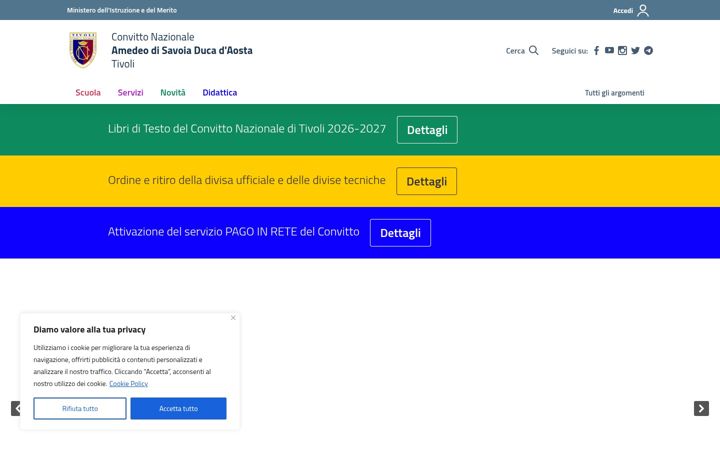
Task: Click the Libri di Testo 2026-2027 banner text
Action: 247,129
